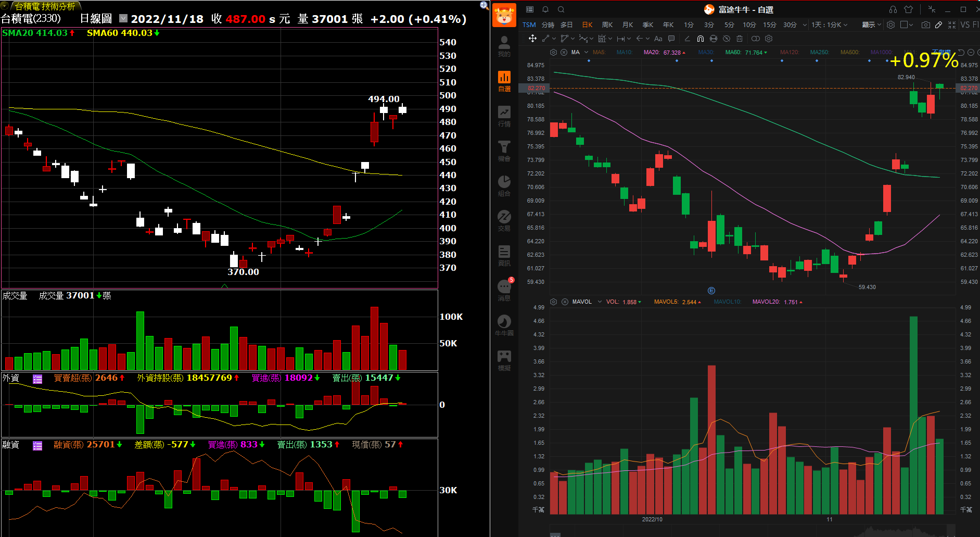Viewport: 980px width, 537px height.
Task: Open 消息 messages in the sidebar
Action: [x=504, y=291]
